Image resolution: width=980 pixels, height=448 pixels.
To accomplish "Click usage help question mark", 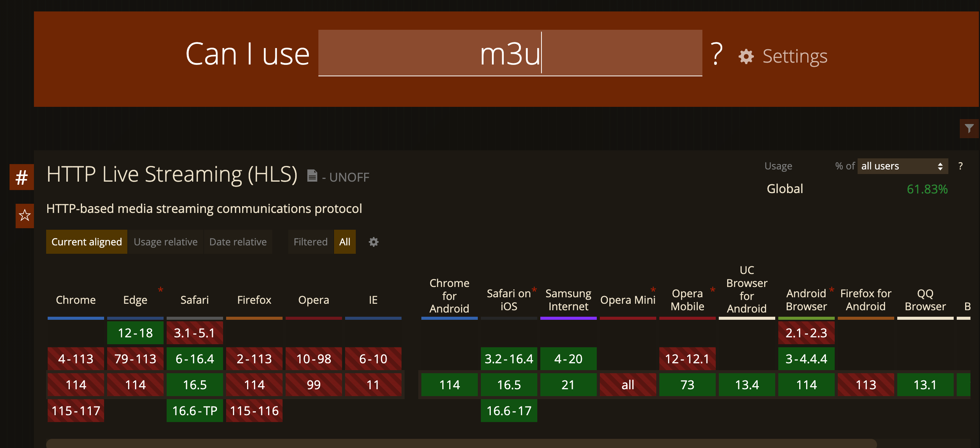I will pyautogui.click(x=961, y=166).
